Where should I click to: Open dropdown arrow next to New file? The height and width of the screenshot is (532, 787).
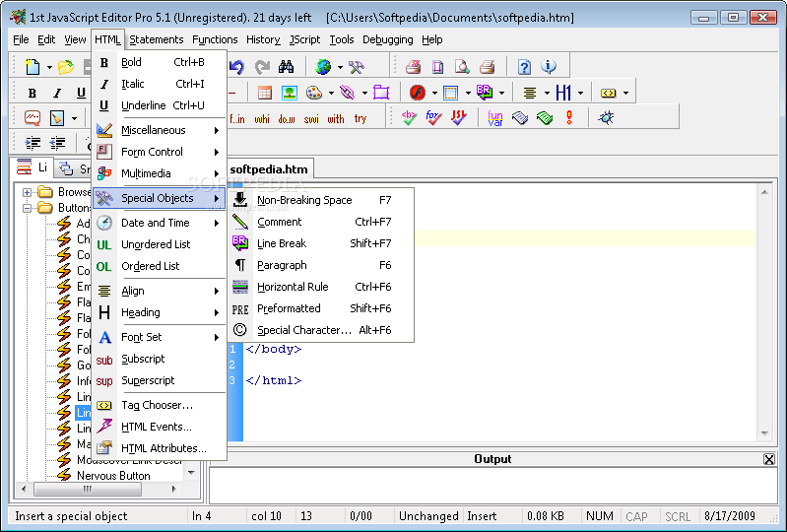click(49, 67)
